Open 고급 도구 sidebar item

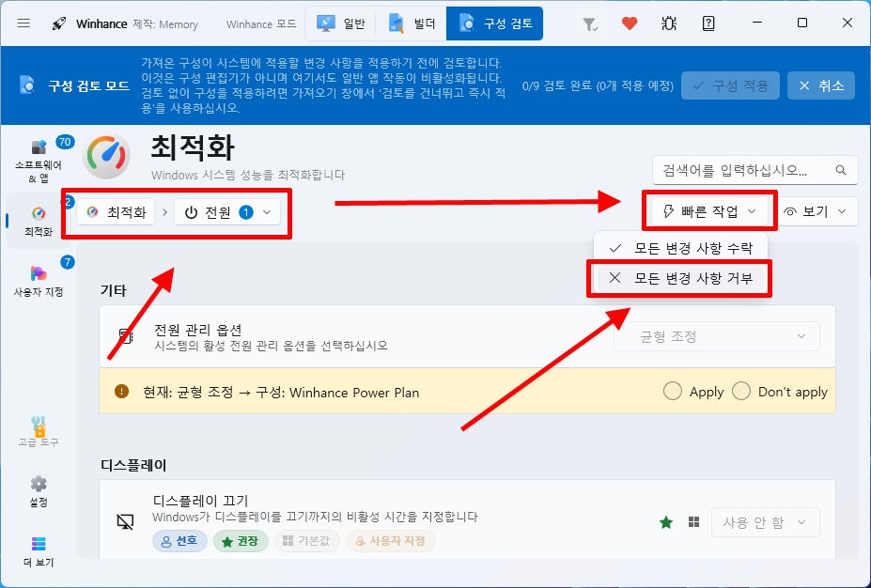39,432
